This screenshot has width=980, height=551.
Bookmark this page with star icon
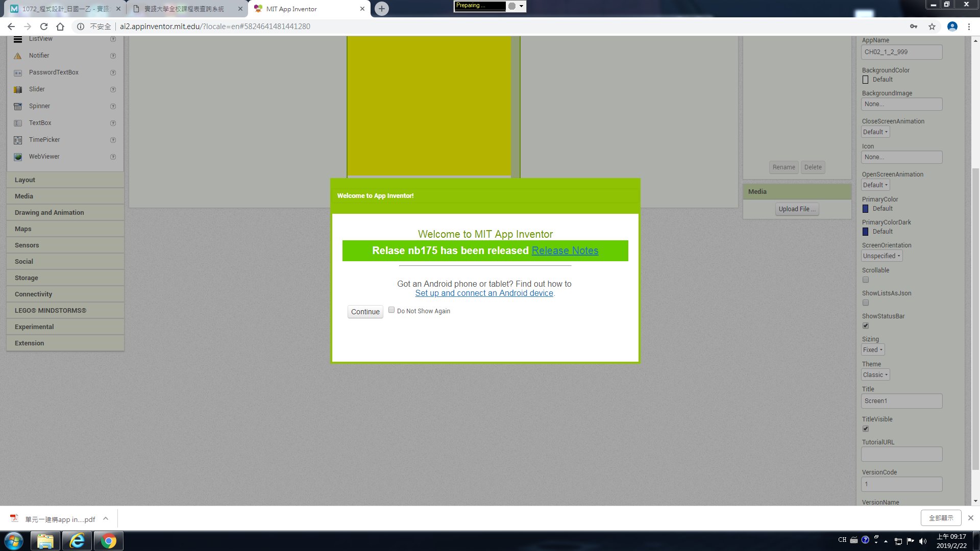(932, 27)
